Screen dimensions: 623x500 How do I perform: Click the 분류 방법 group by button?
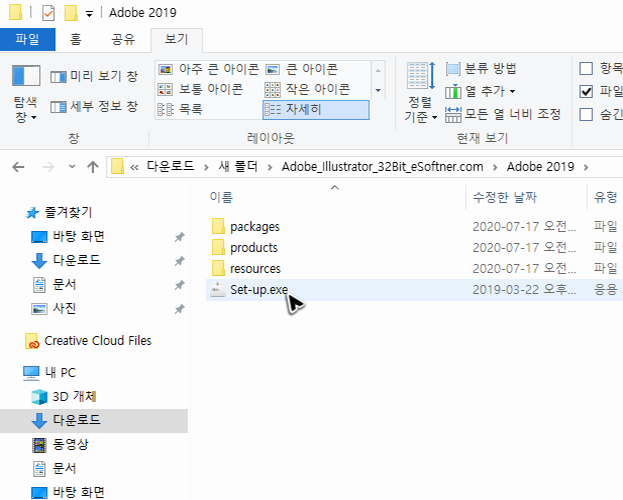coord(481,68)
